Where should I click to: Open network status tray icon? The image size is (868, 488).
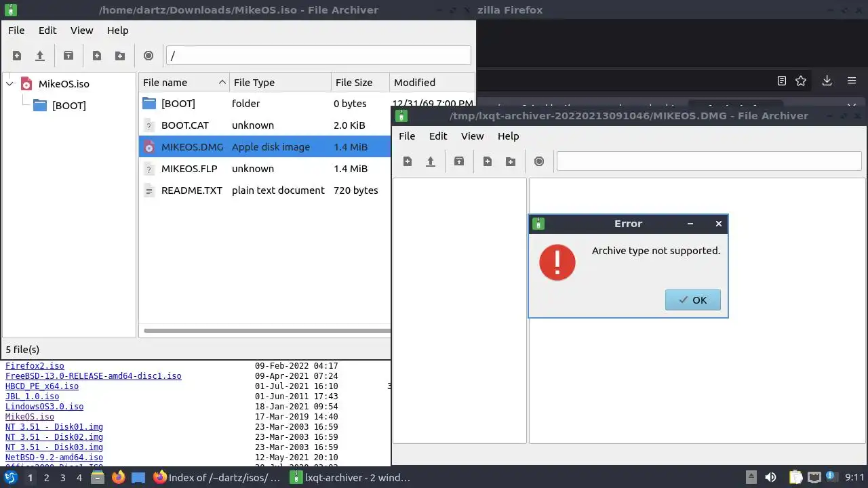coord(814,478)
